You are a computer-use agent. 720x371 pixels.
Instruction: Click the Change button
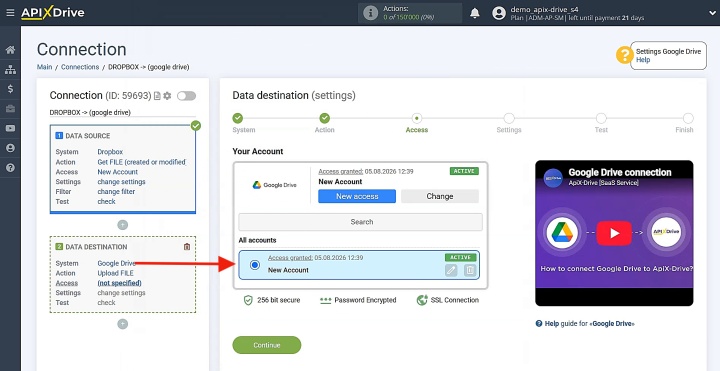tap(440, 196)
